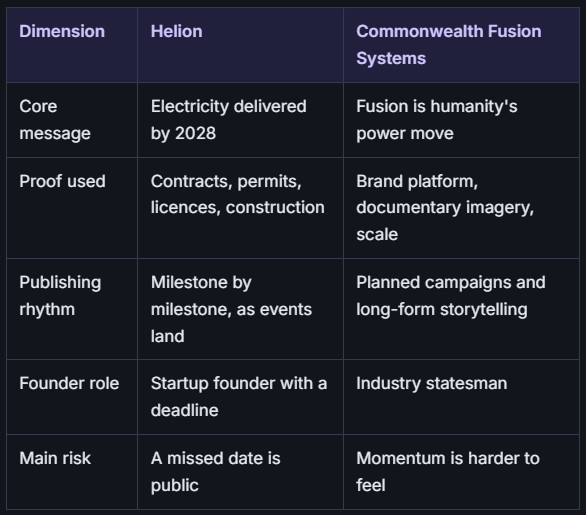The image size is (586, 515).
Task: Click the Helion column header
Action: [240, 45]
